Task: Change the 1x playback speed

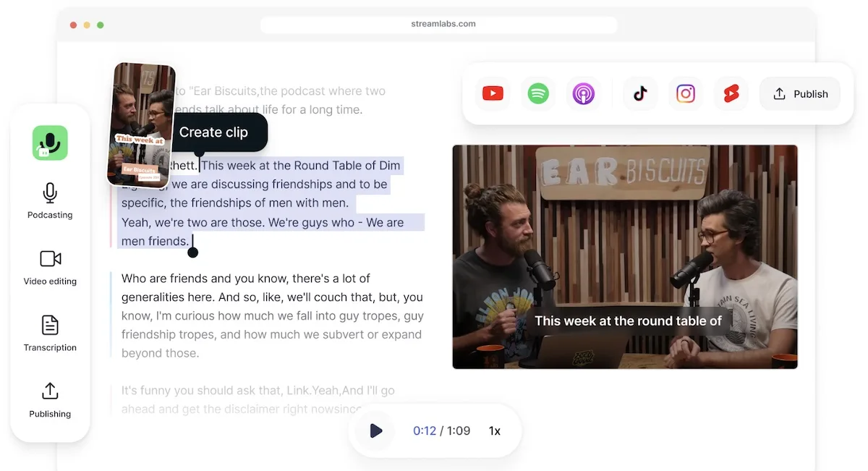Action: [495, 430]
